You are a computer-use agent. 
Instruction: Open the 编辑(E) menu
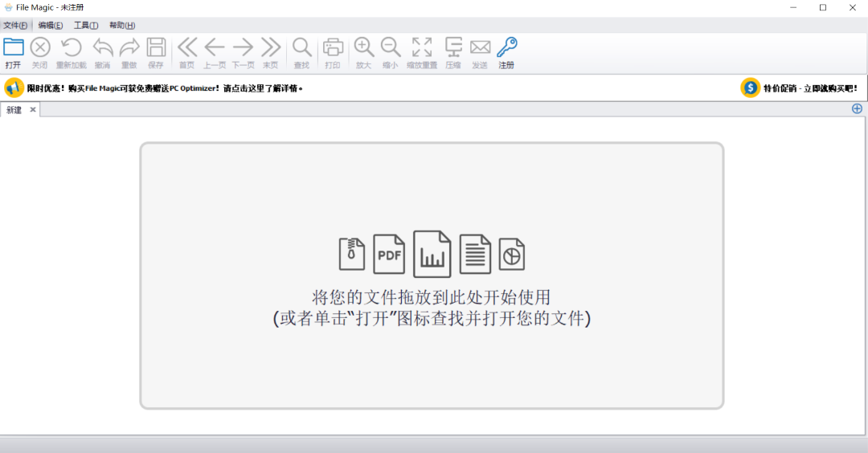[51, 26]
